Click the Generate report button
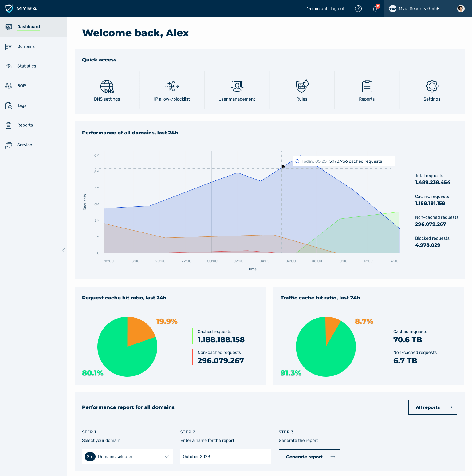Screen dimensions: 472x476 309,457
